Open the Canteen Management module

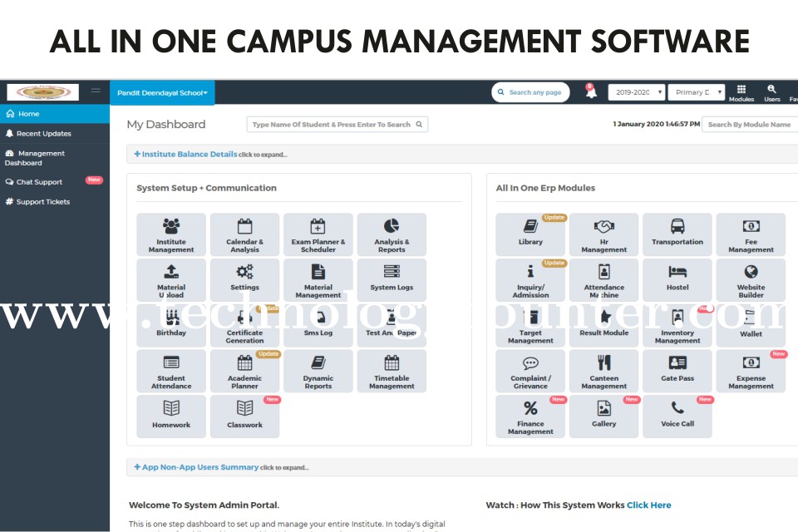(604, 371)
